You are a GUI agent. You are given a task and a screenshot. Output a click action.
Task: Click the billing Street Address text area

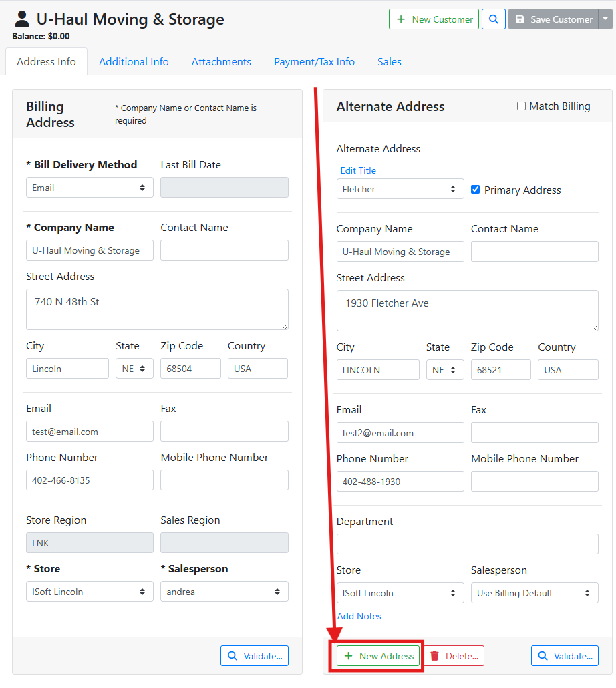point(157,309)
